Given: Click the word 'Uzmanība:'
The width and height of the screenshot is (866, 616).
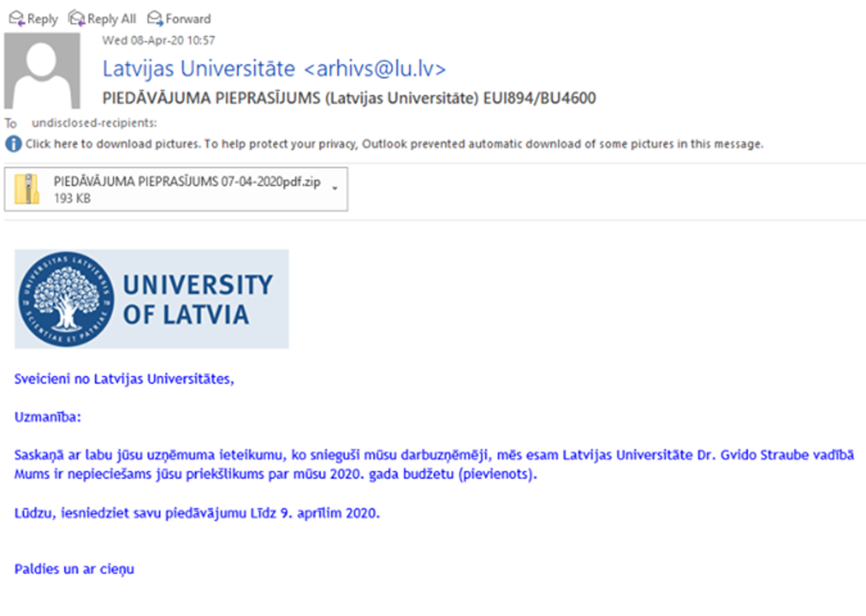Looking at the screenshot, I should (x=48, y=417).
